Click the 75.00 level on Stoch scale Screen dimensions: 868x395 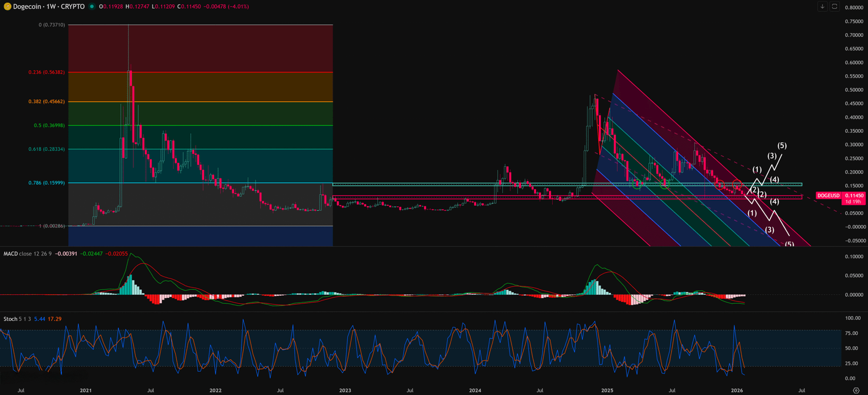coord(852,333)
